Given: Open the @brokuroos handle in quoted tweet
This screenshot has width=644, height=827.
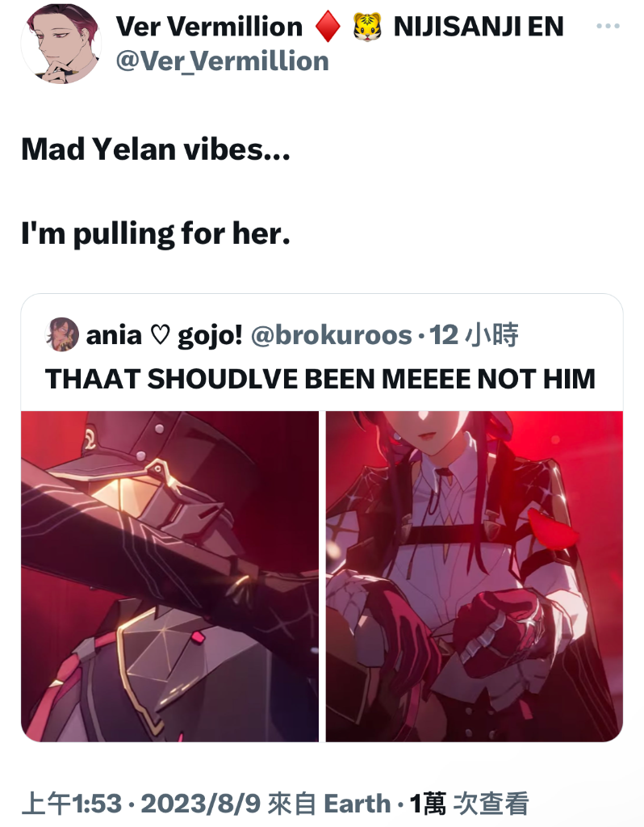Looking at the screenshot, I should (331, 335).
